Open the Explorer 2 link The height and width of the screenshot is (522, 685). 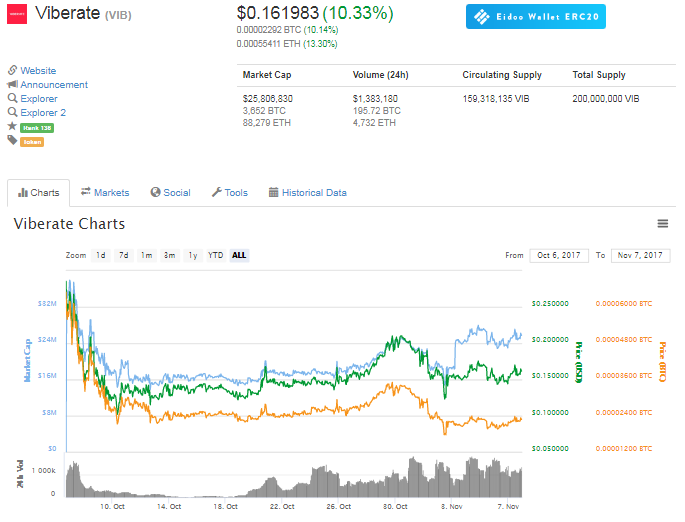(43, 113)
